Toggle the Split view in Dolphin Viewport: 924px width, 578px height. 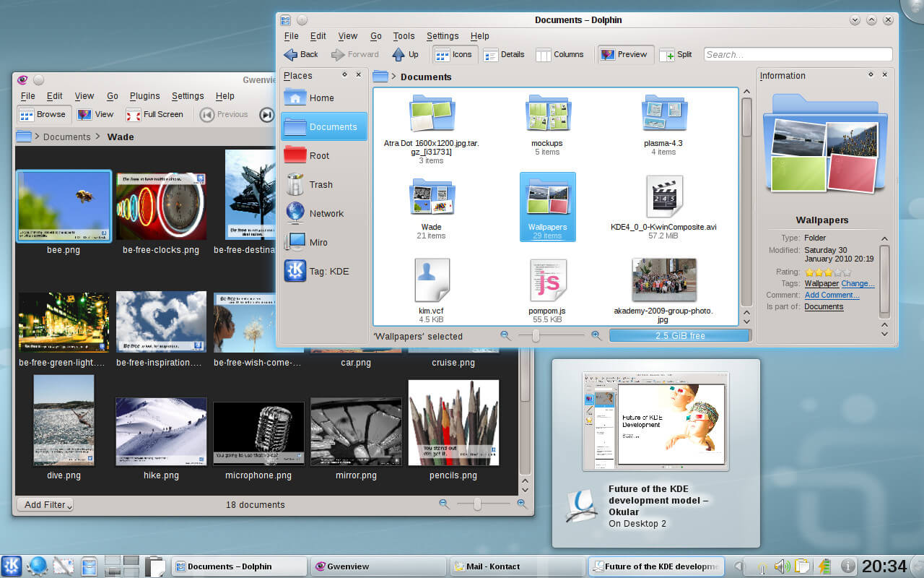pos(676,54)
